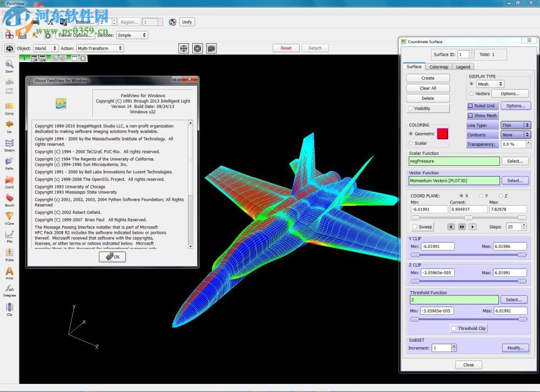The height and width of the screenshot is (392, 540).
Task: Open the Mesh display type dropdown
Action: point(490,84)
